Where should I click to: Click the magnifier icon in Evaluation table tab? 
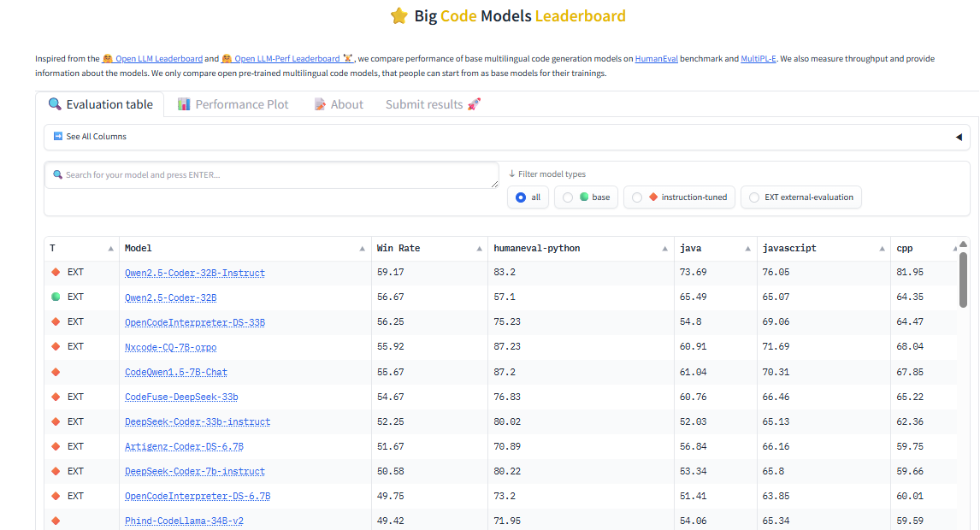pyautogui.click(x=55, y=103)
